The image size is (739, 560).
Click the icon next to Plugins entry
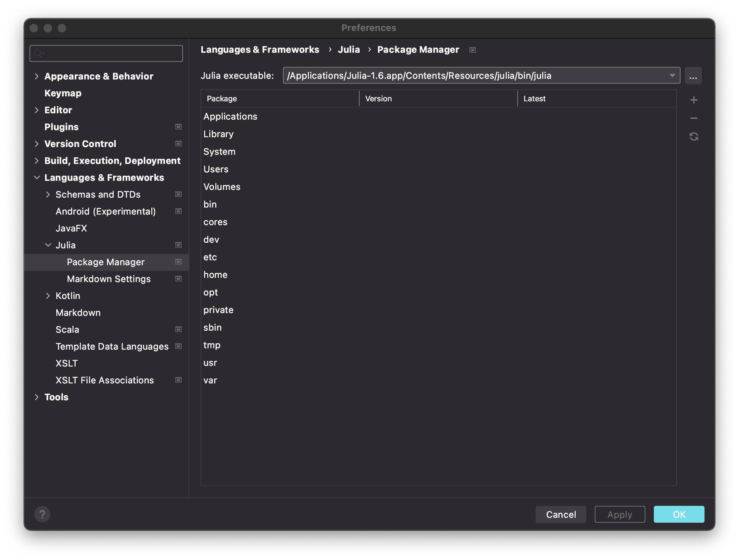(178, 127)
